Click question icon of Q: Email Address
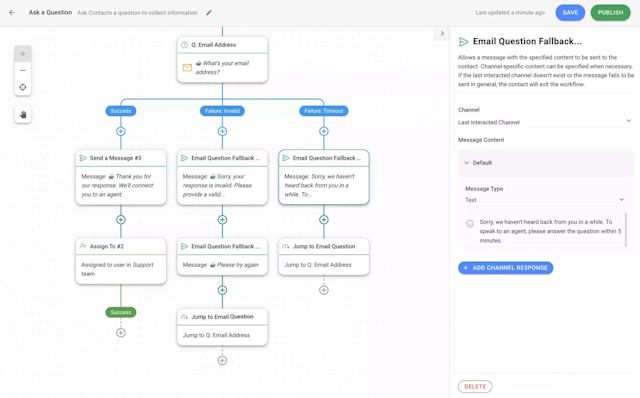This screenshot has height=398, width=640. pos(184,45)
